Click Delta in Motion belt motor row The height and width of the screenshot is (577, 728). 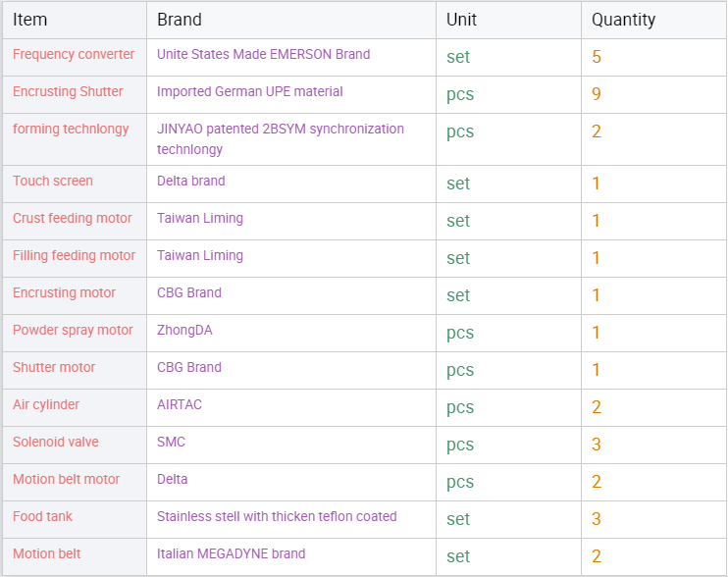173,479
